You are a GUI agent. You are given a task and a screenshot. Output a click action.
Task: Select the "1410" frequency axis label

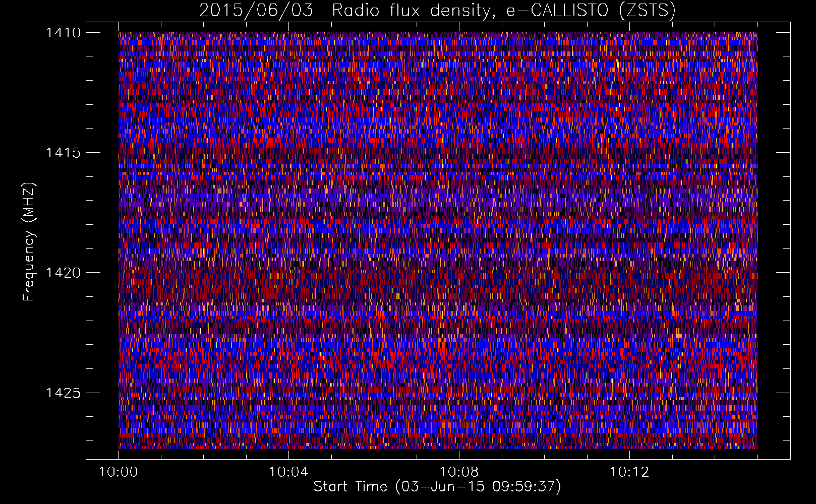[x=63, y=33]
